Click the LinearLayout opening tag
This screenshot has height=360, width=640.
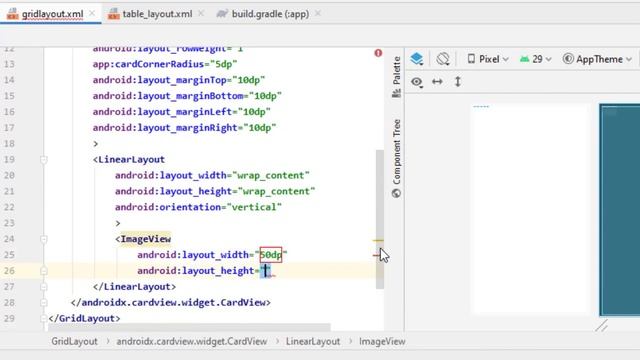(x=129, y=160)
